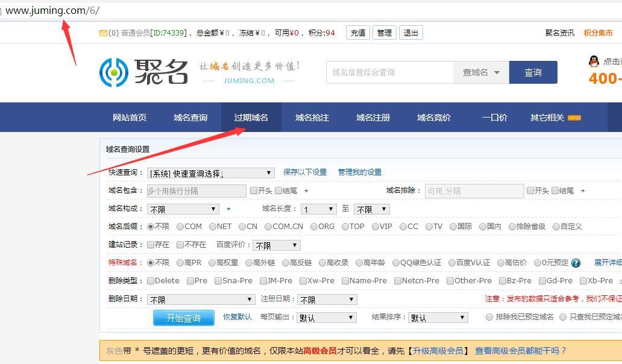Click the 域名信息综合查询 search field
The height and width of the screenshot is (364, 622).
click(x=389, y=72)
